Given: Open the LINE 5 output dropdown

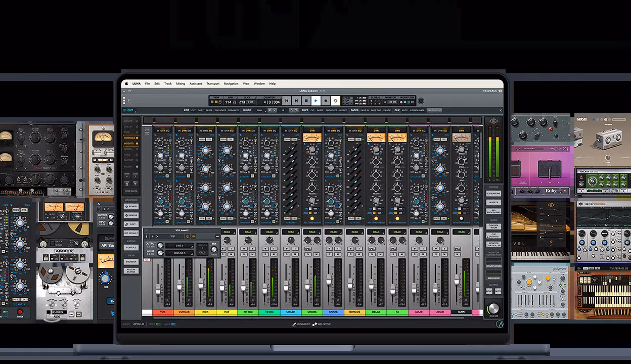Looking at the screenshot, I should coord(179,246).
